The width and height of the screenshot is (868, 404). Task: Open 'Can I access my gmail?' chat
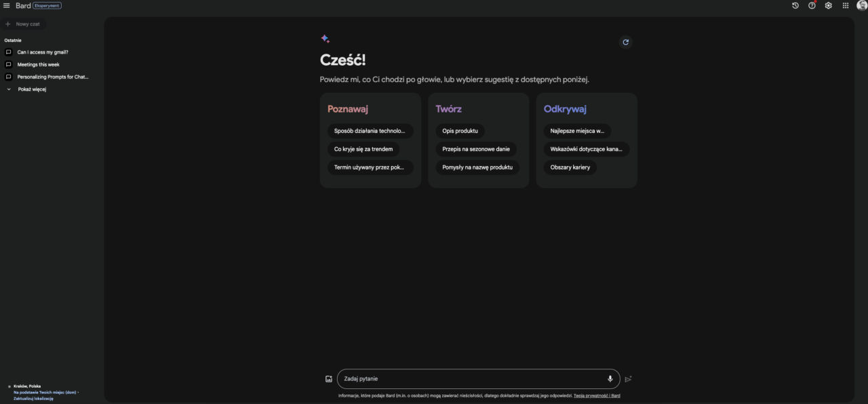coord(42,52)
